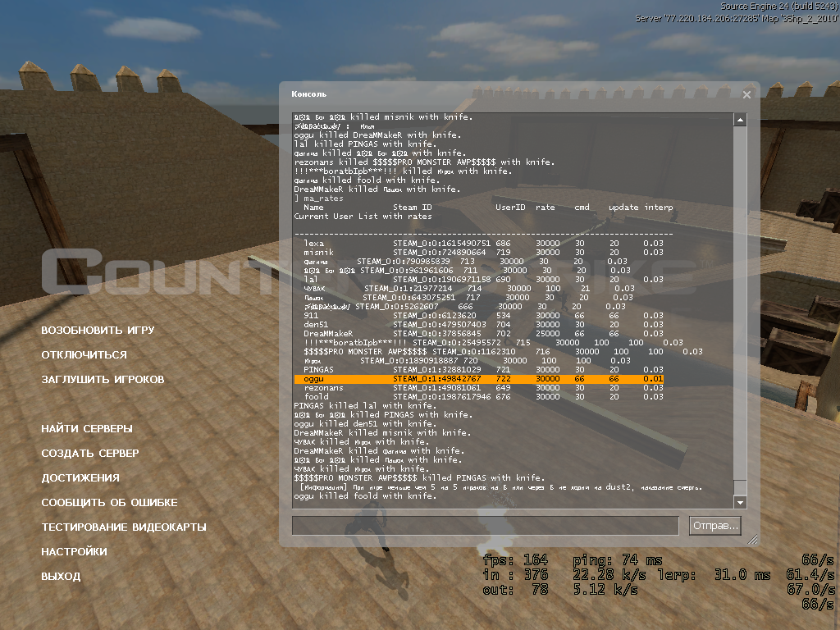
Task: Click the console window resize grip
Action: click(753, 540)
